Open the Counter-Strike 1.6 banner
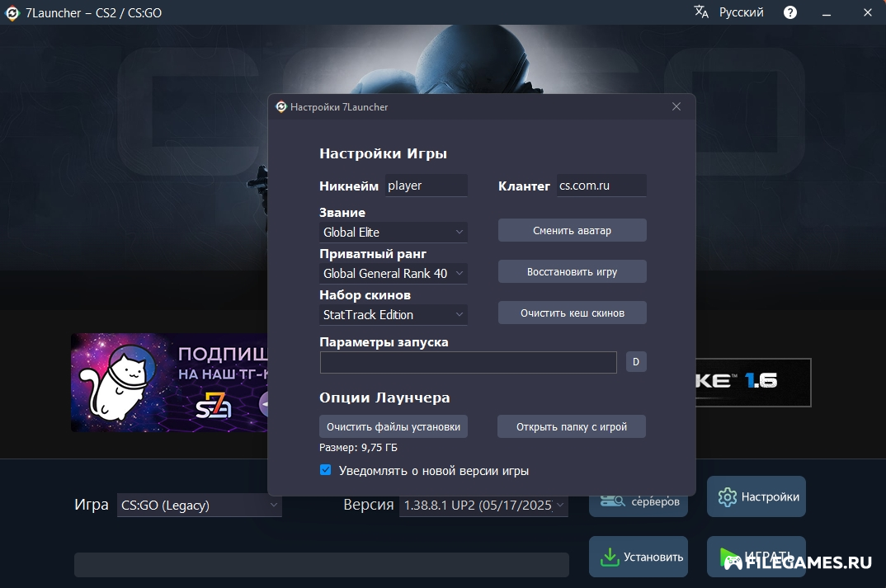Screen dimensions: 886x588 tap(753, 383)
